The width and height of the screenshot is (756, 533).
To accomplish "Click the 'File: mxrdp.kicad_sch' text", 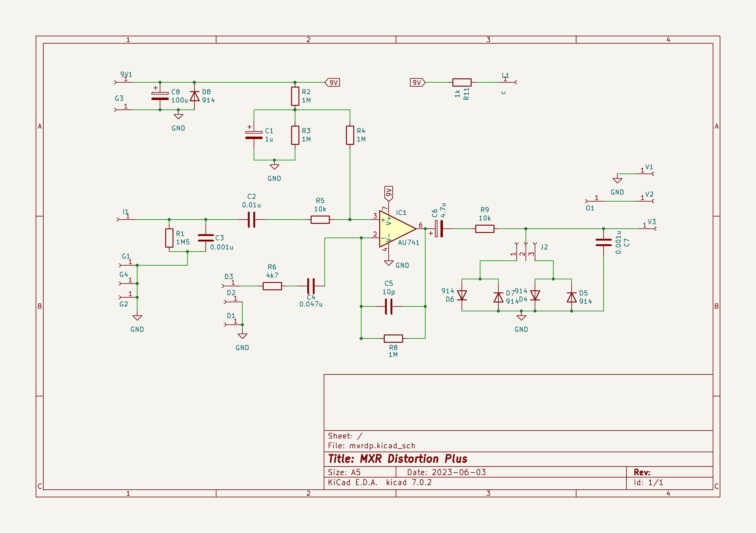I will coord(371,446).
